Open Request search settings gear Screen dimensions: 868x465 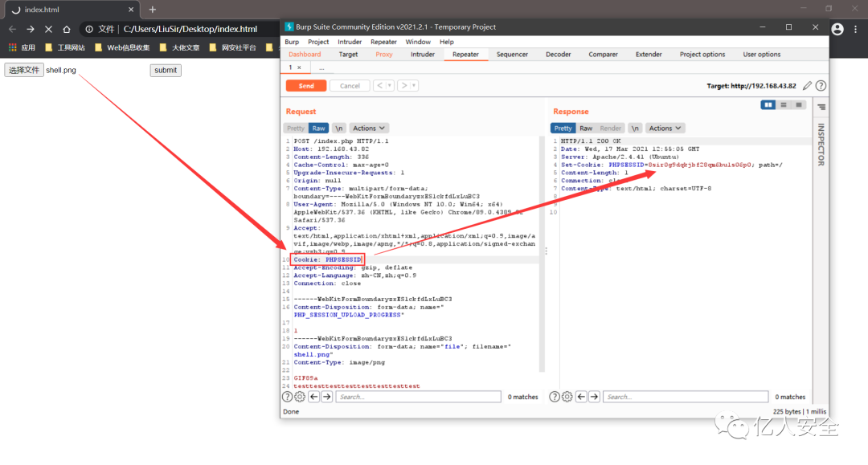300,397
